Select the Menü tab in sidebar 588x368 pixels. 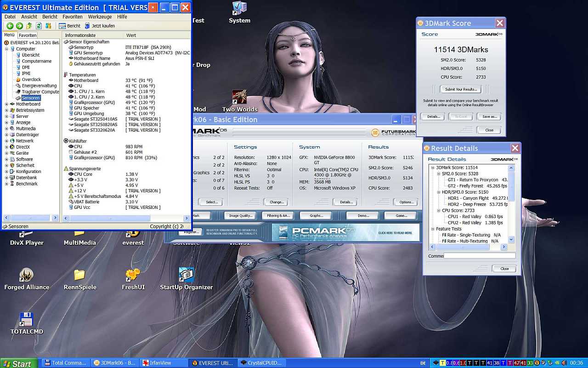(9, 35)
